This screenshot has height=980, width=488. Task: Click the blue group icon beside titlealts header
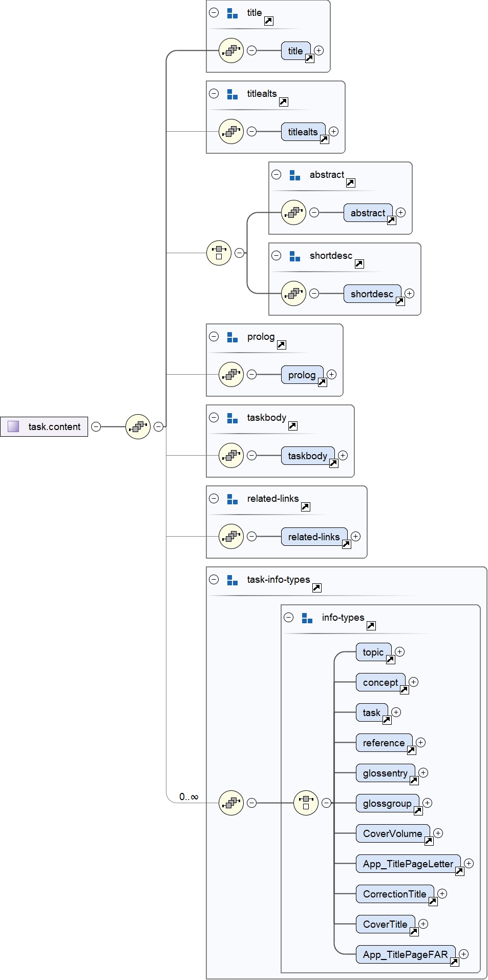(232, 94)
